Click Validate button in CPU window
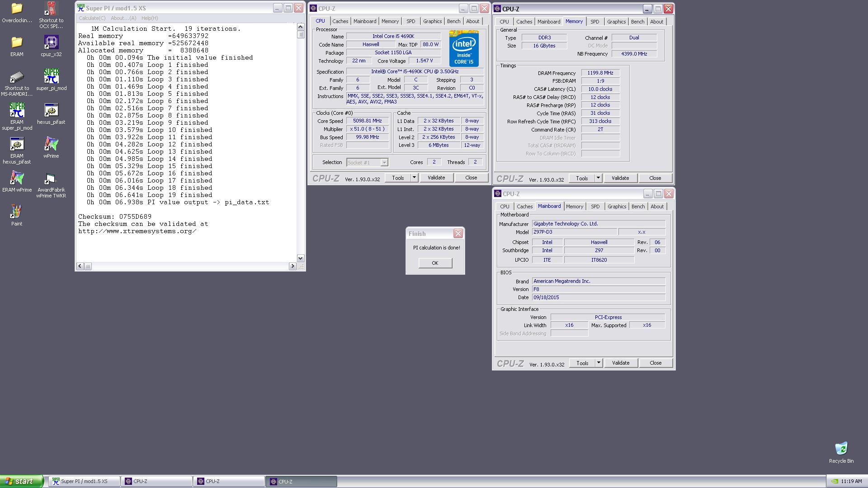The image size is (868, 488). pyautogui.click(x=436, y=178)
